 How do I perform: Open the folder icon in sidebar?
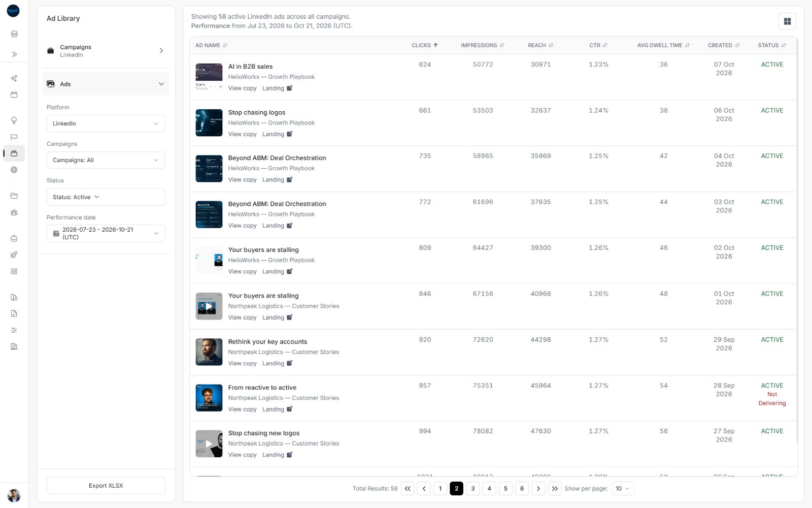coord(14,196)
